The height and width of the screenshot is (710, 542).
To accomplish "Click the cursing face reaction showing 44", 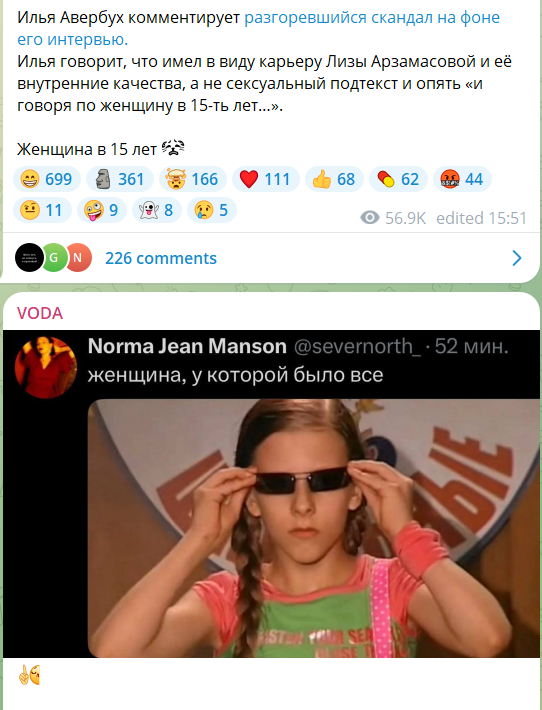I will 462,179.
